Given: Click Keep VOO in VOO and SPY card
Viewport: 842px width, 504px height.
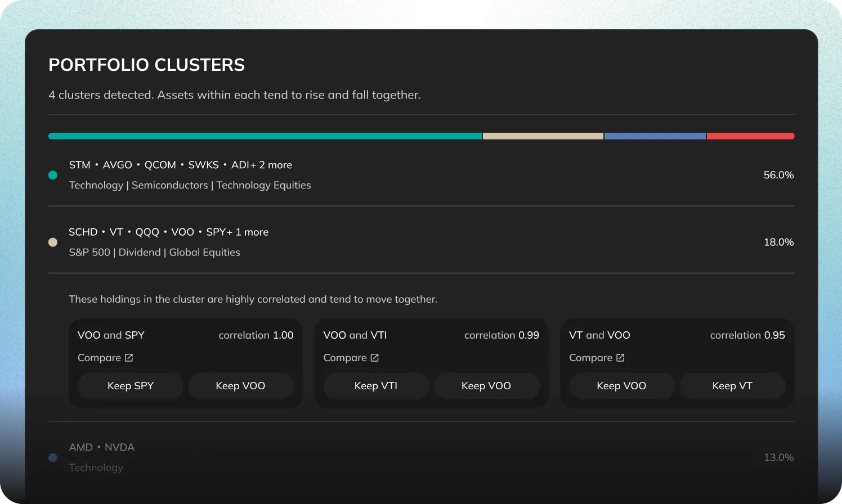Looking at the screenshot, I should point(240,386).
